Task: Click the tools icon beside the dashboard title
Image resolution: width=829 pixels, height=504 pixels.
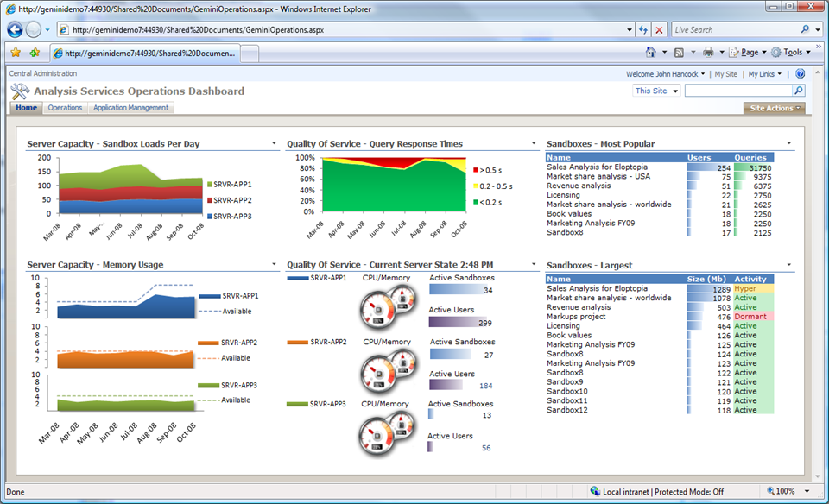Action: tap(21, 91)
